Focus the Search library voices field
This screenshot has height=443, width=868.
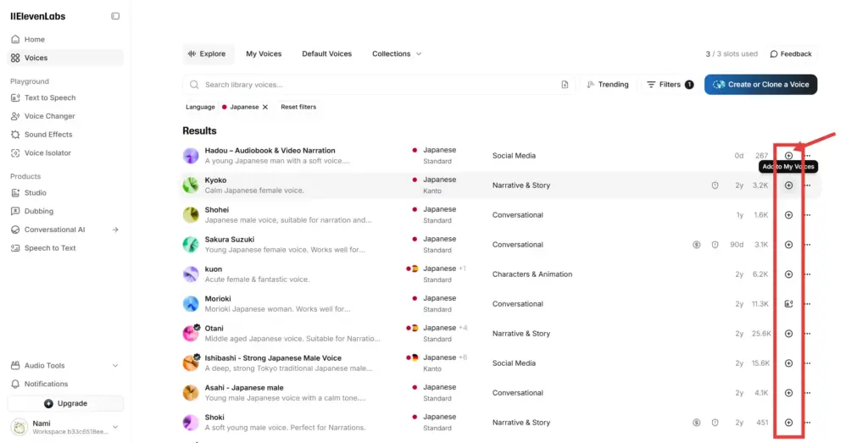tap(379, 85)
